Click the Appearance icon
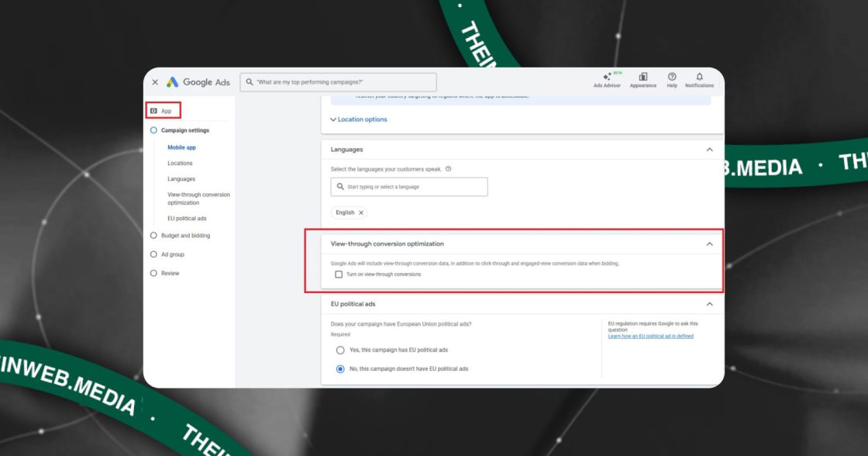 tap(643, 81)
